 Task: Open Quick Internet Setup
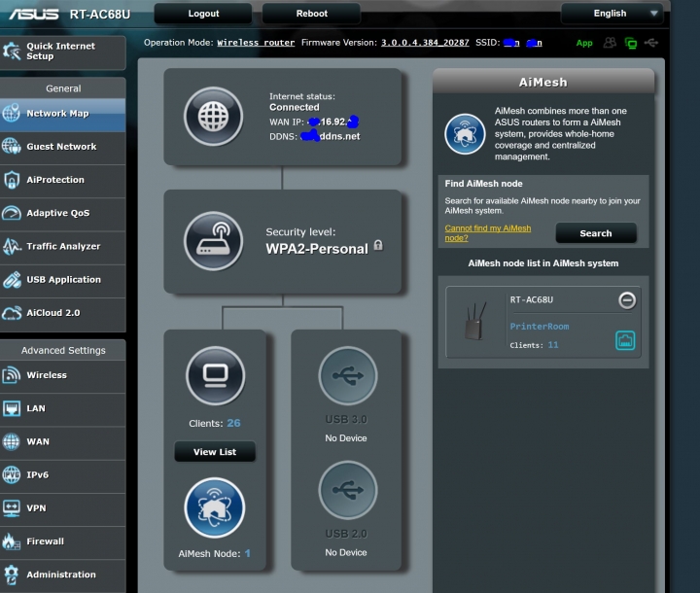pyautogui.click(x=62, y=52)
